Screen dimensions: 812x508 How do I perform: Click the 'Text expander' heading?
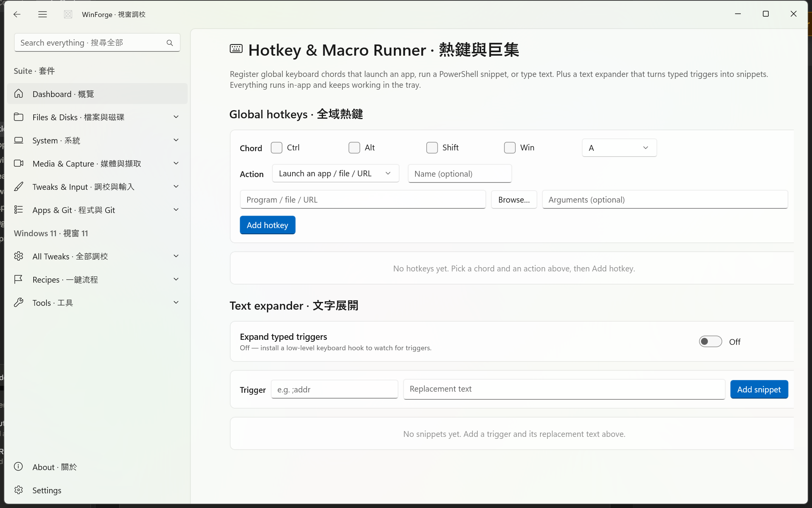coord(294,305)
